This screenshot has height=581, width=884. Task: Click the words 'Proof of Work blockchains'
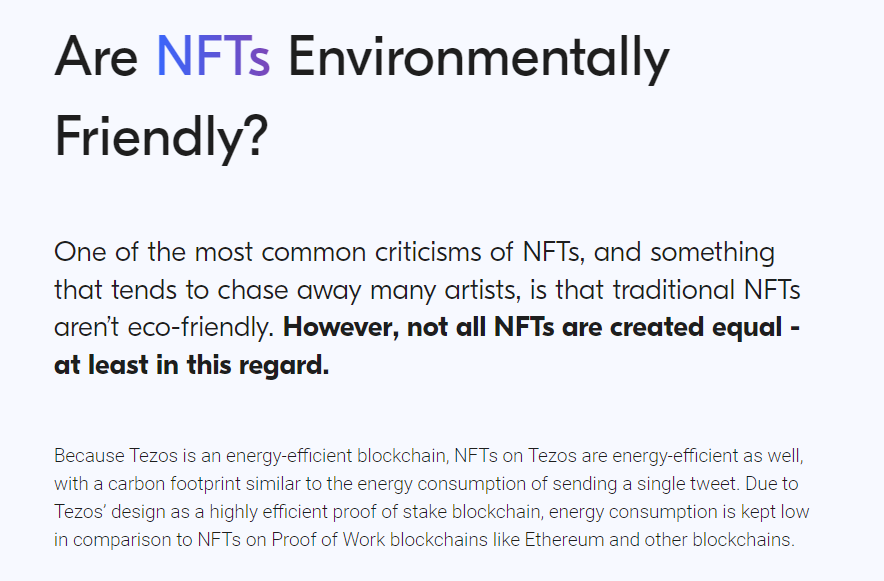[379, 540]
